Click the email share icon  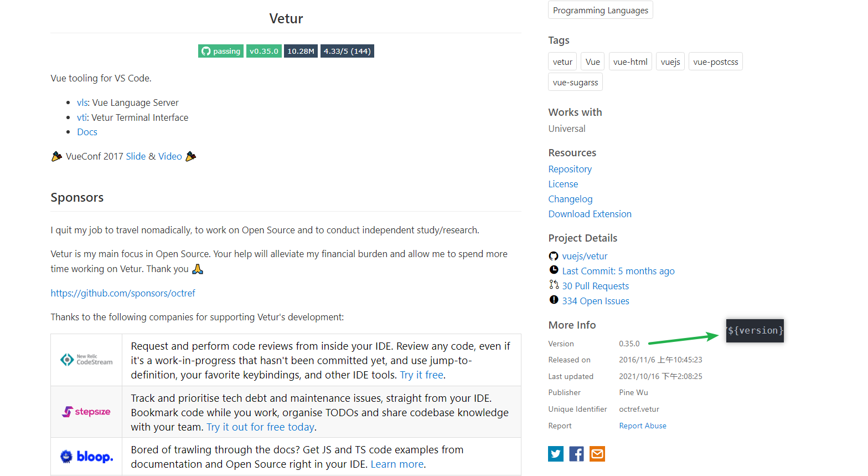[x=597, y=454]
